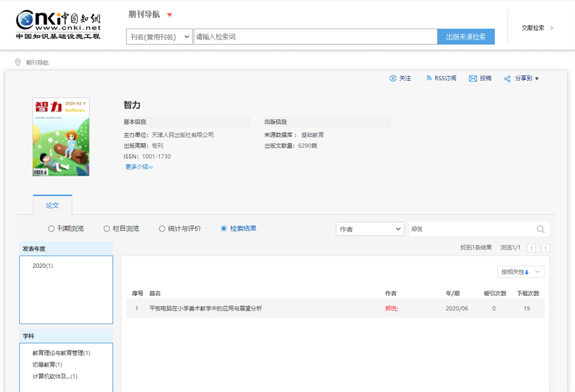
Task: Click the 投稿 envelope icon
Action: coord(473,79)
